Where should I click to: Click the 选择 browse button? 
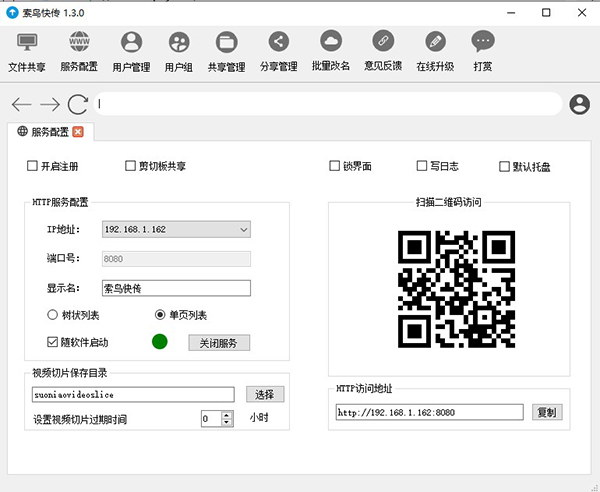pyautogui.click(x=265, y=394)
